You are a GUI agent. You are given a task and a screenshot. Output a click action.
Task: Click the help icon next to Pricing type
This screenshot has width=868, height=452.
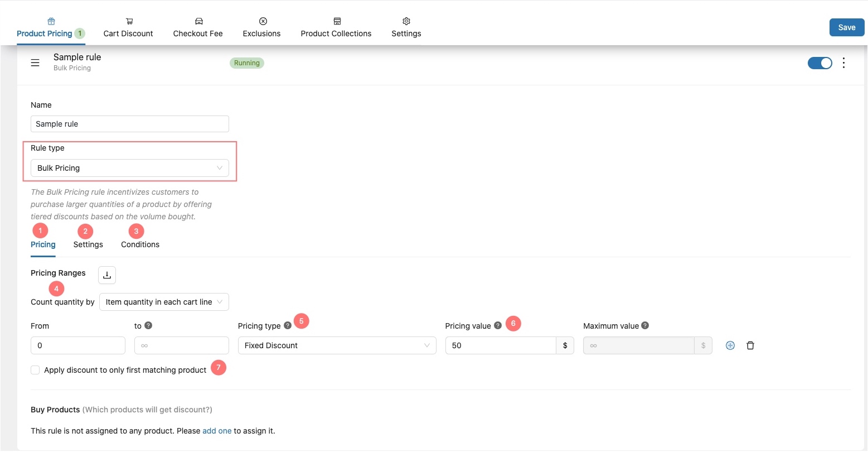tap(288, 325)
